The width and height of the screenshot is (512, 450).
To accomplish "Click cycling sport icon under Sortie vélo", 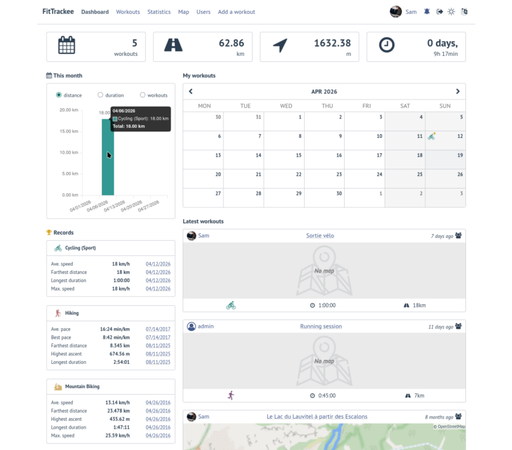I will point(231,305).
